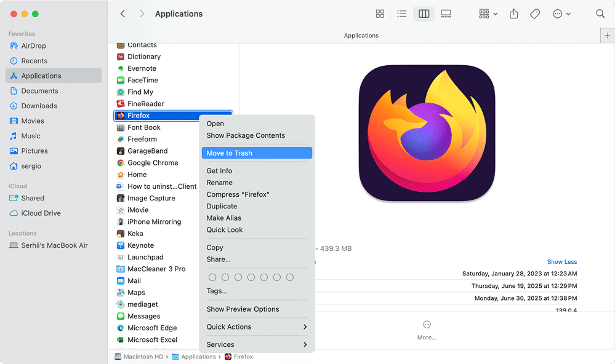Screen dimensions: 615x364
Task: Choose Rename from the context menu
Action: (257, 183)
